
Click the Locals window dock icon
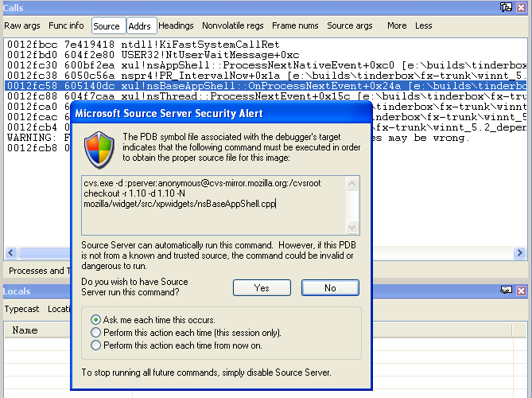[x=506, y=291]
